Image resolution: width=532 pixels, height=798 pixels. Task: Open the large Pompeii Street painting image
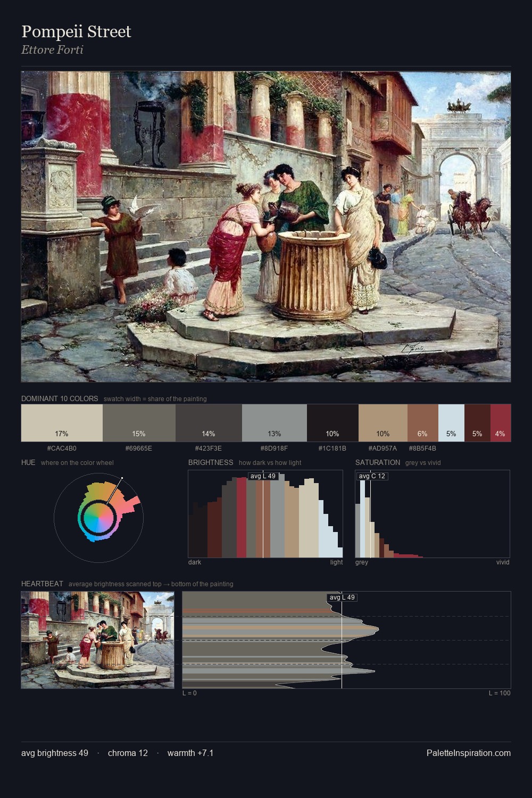point(266,227)
